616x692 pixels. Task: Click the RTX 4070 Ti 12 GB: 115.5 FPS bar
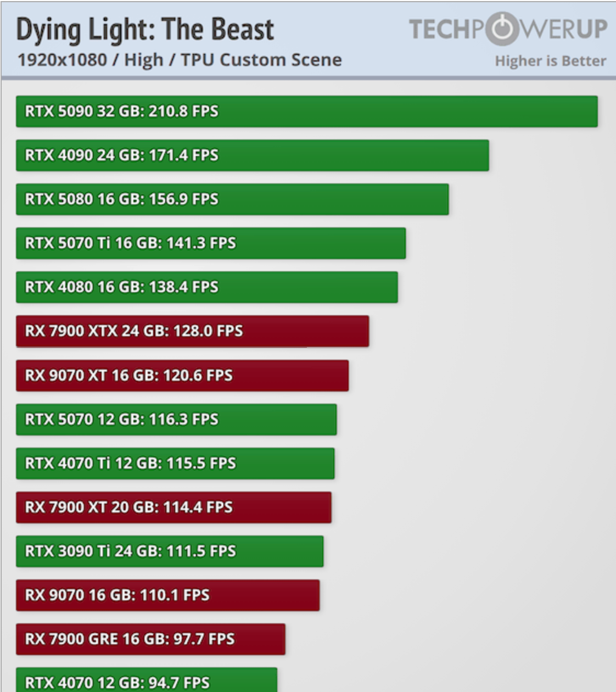(x=175, y=464)
